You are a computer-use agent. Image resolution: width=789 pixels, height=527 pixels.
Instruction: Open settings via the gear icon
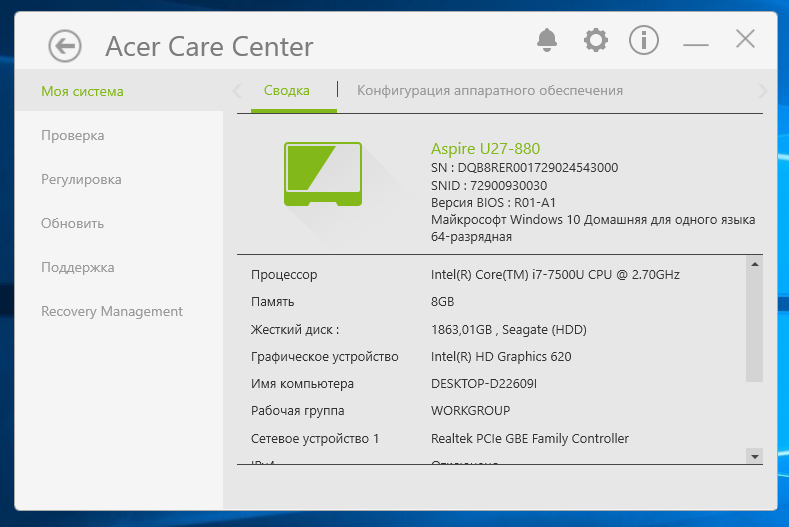pyautogui.click(x=596, y=40)
